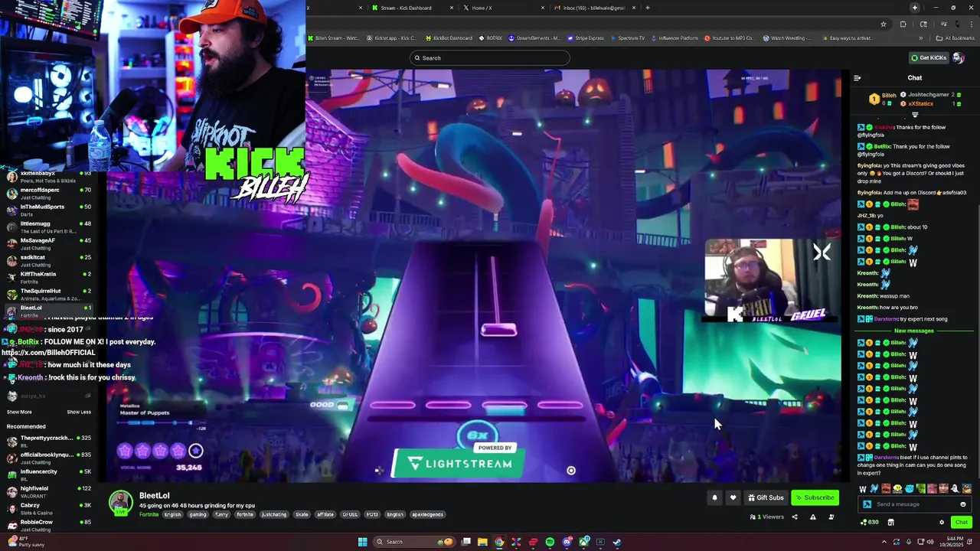Open influencercity recommended channel

pyautogui.click(x=49, y=474)
